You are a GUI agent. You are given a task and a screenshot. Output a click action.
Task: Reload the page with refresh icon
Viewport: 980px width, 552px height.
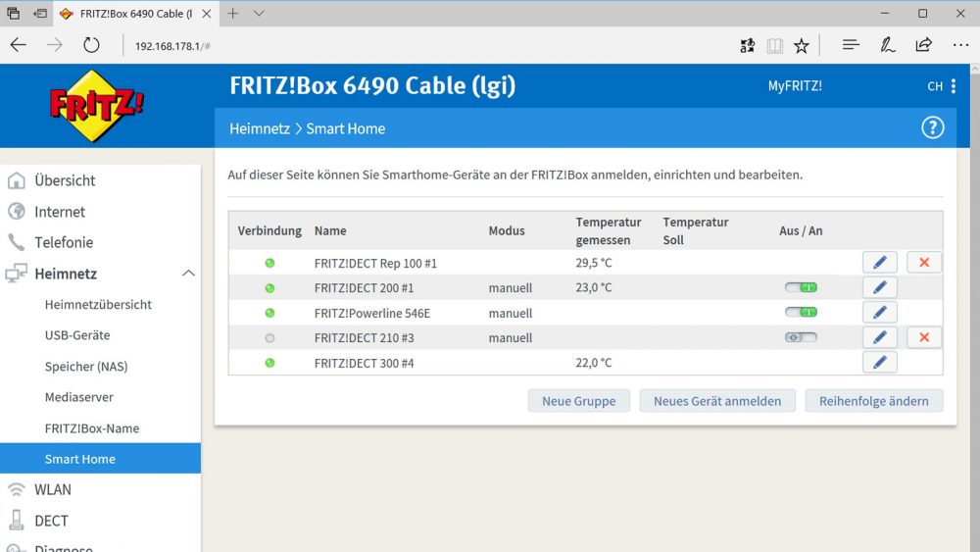tap(91, 45)
